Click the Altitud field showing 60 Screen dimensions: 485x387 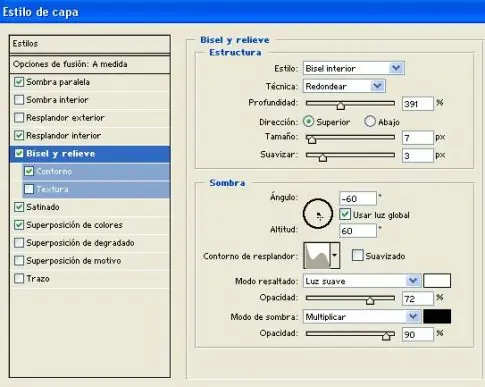coord(358,231)
